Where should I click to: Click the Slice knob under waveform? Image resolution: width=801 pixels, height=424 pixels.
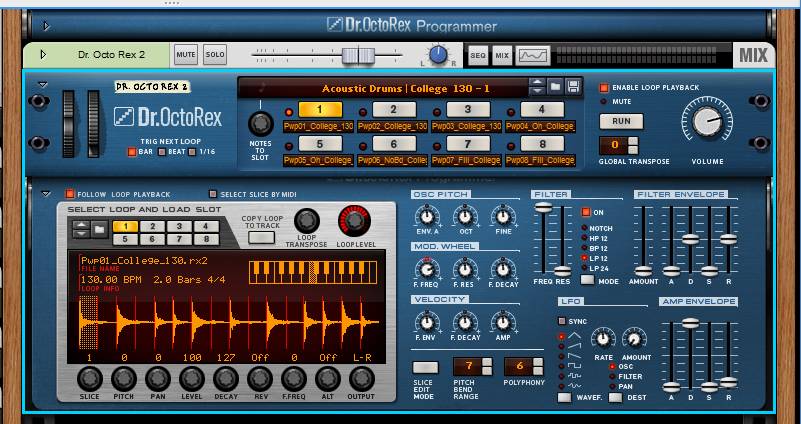click(89, 379)
